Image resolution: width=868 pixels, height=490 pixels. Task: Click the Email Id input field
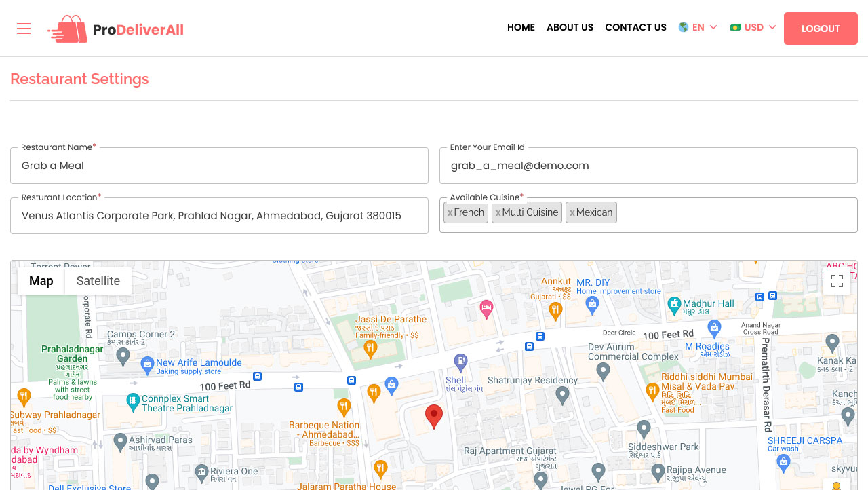[x=648, y=166]
